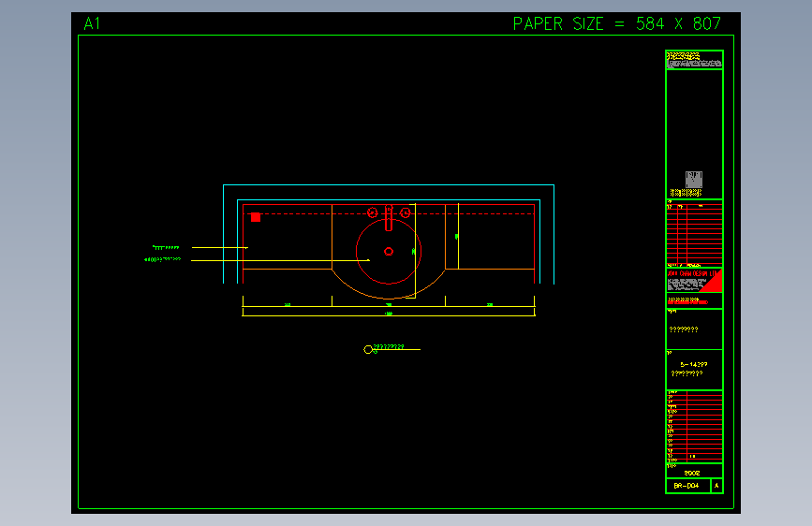The image size is (812, 526).
Task: Click the lower green leader annotation text
Action: click(163, 259)
